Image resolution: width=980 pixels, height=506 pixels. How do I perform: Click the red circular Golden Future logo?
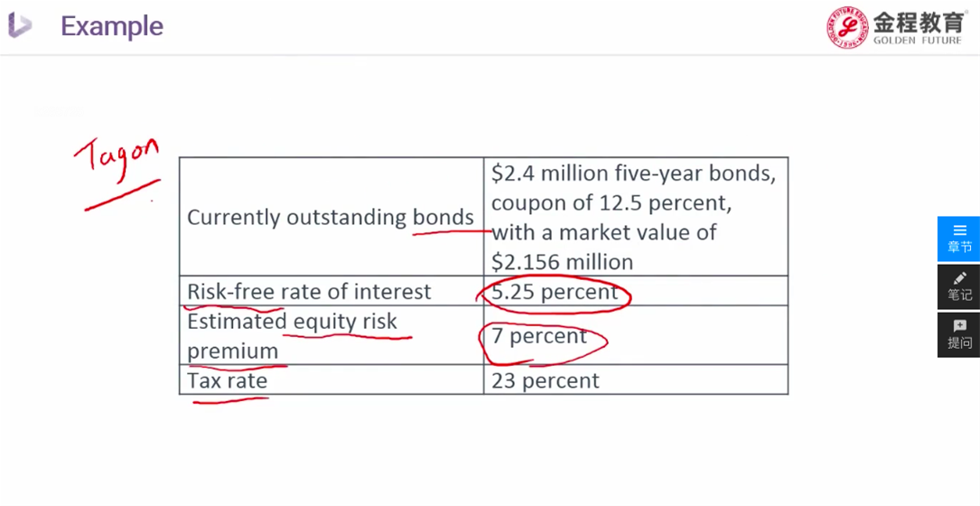tap(847, 27)
